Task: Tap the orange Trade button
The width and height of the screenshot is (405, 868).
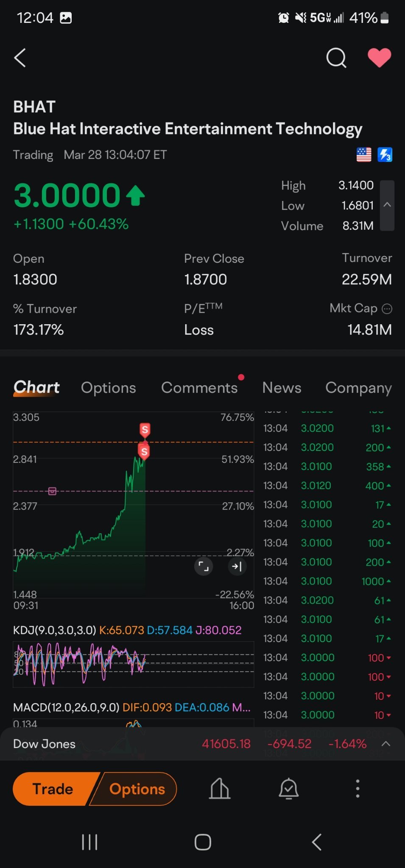Action: click(53, 789)
